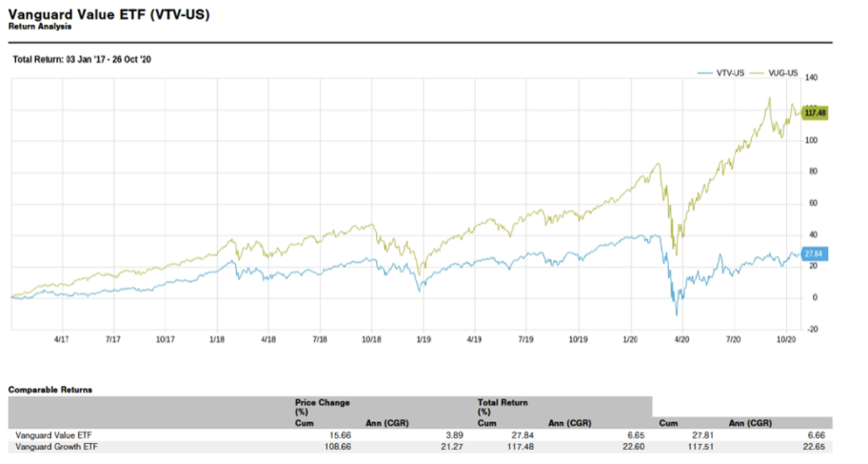Click the 6.65 annualized return cell

coord(636,435)
